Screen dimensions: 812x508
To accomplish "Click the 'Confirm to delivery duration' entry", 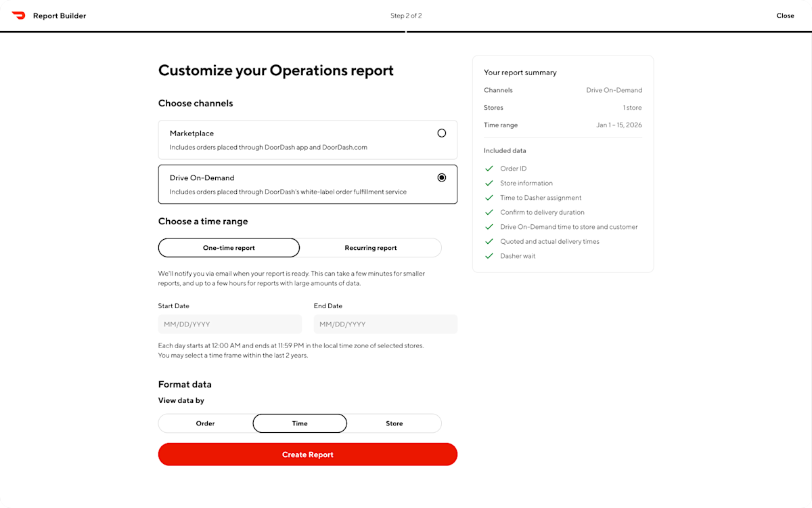I will [543, 212].
